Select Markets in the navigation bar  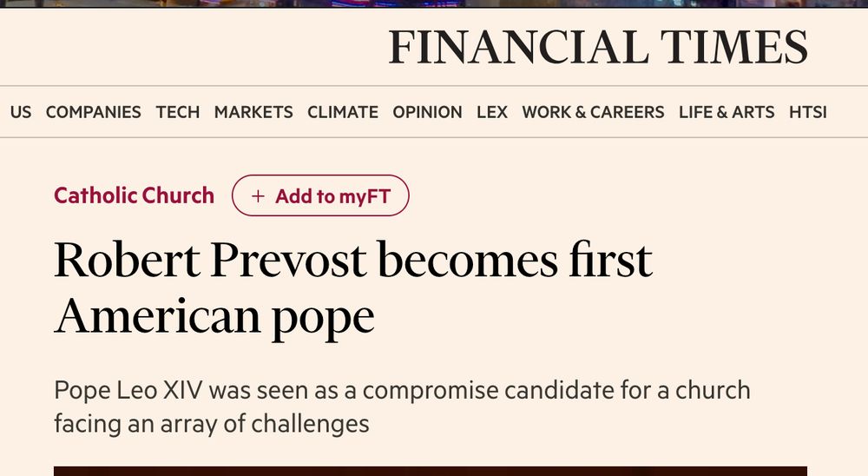[x=253, y=112]
